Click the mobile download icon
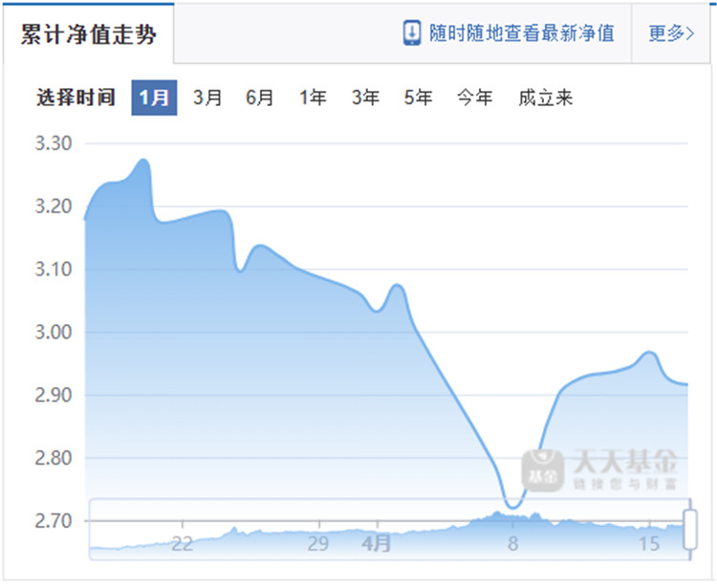This screenshot has height=588, width=717. 411,33
